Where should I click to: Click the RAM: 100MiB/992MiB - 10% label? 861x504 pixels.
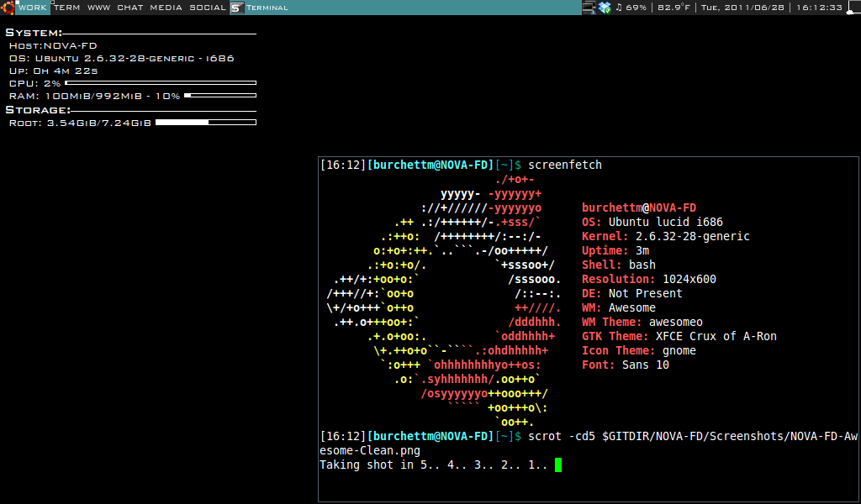(x=94, y=96)
